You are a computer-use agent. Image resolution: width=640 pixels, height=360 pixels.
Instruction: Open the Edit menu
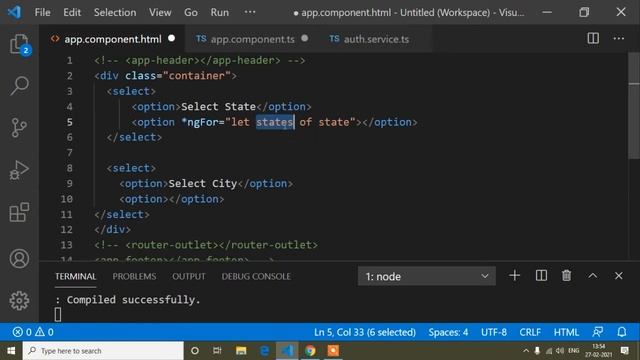72,12
